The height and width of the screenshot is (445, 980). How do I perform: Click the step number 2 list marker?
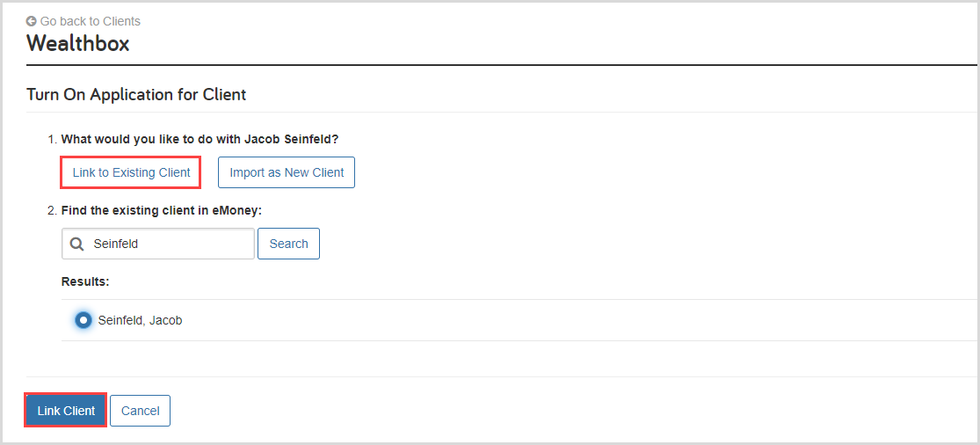click(52, 211)
